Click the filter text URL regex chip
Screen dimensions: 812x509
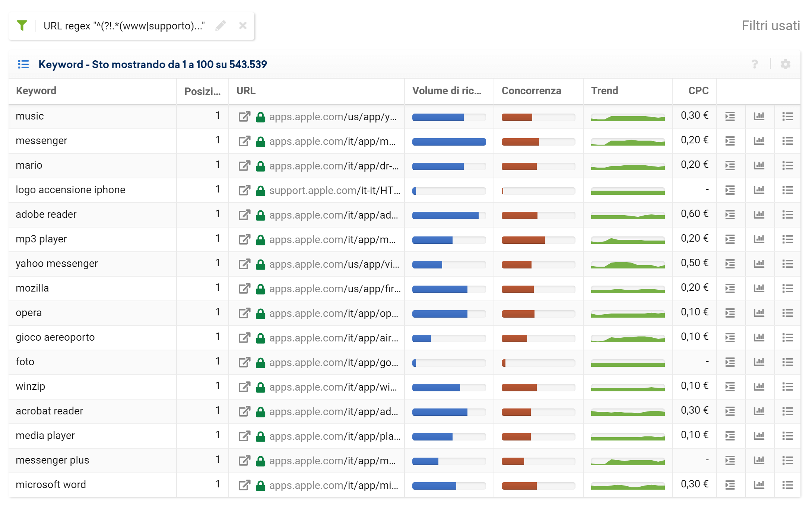(x=124, y=26)
